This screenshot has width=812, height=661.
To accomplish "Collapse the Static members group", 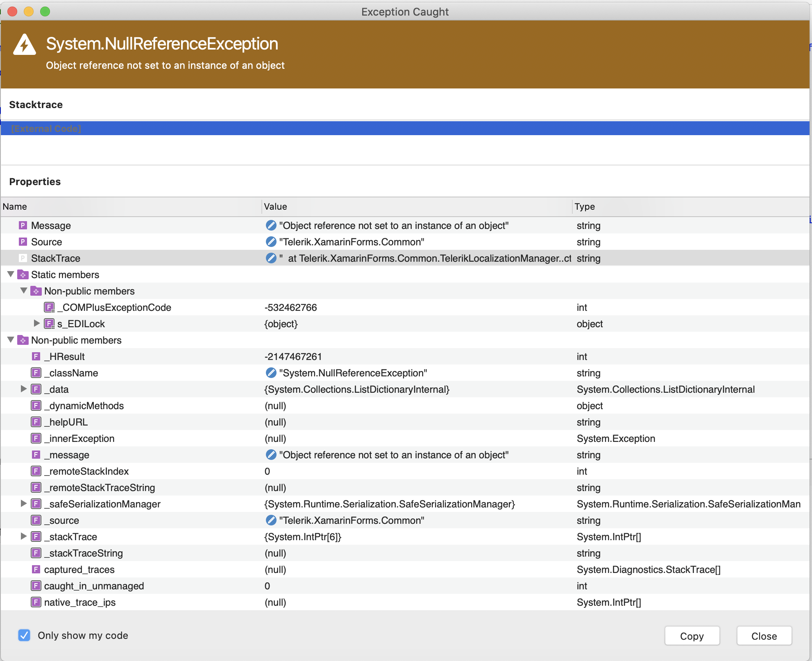I will (x=11, y=274).
